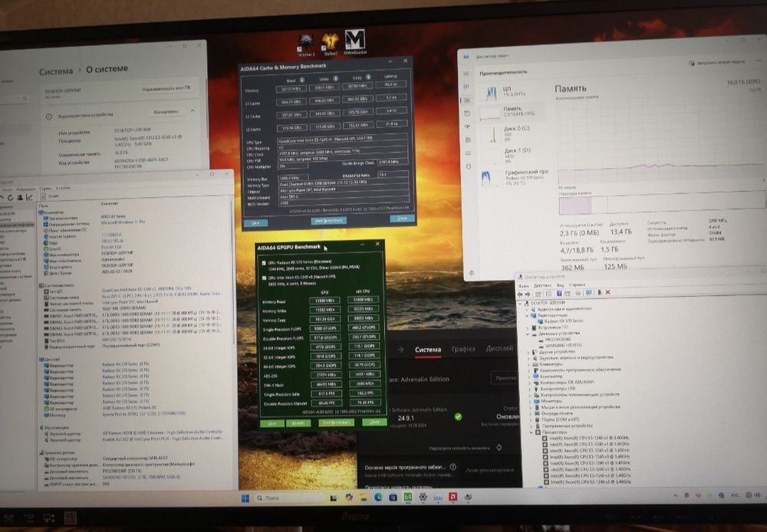Image resolution: width=767 pixels, height=532 pixels.
Task: Collapse Видеоадаптеры node in Device Manager
Action: point(528,315)
